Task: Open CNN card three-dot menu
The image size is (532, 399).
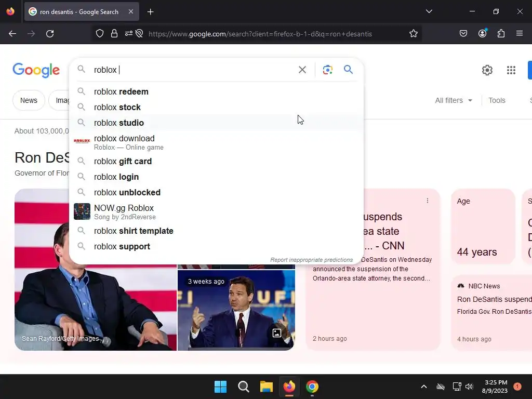Action: (x=428, y=201)
